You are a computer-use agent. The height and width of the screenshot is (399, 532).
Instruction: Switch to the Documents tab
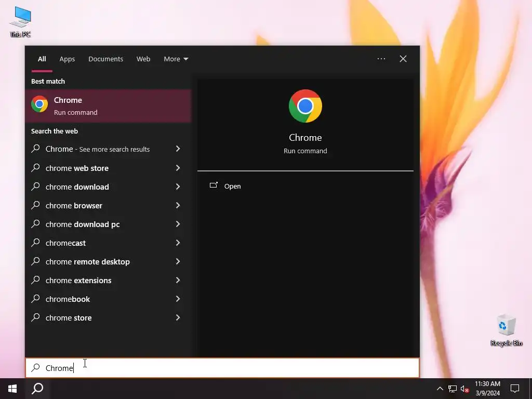106,59
